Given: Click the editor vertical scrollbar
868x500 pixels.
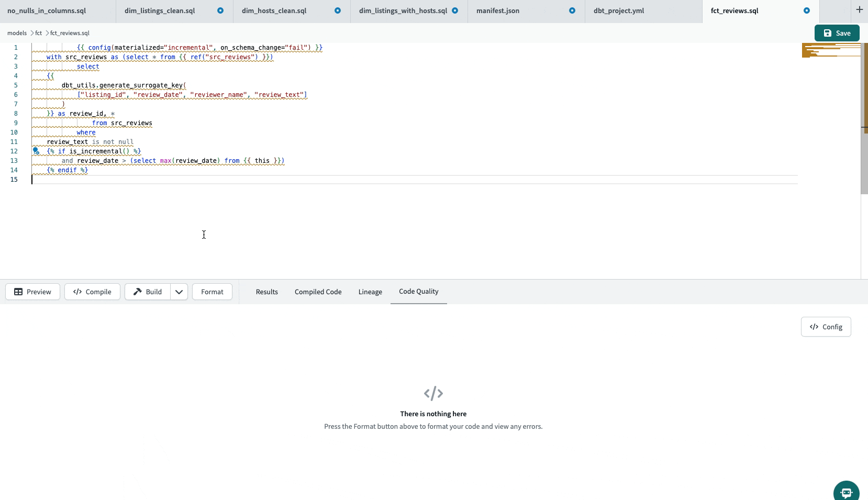Looking at the screenshot, I should [864, 105].
